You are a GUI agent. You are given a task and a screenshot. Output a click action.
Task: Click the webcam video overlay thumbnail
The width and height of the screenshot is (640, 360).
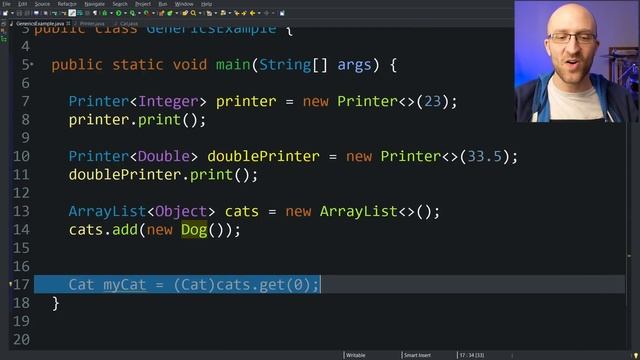(577, 61)
